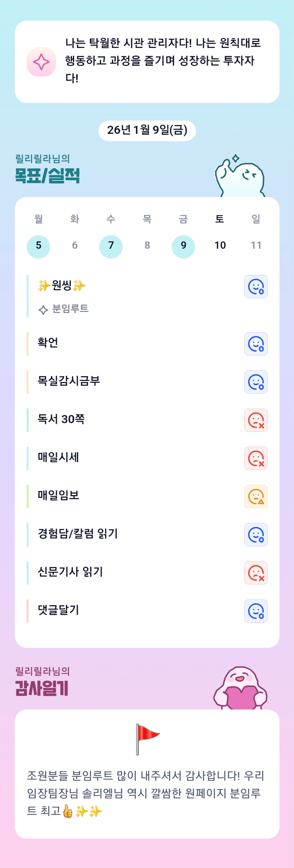This screenshot has height=868, width=294.
Task: Open the date picker showing 26년 1월 9일(금)
Action: [147, 130]
